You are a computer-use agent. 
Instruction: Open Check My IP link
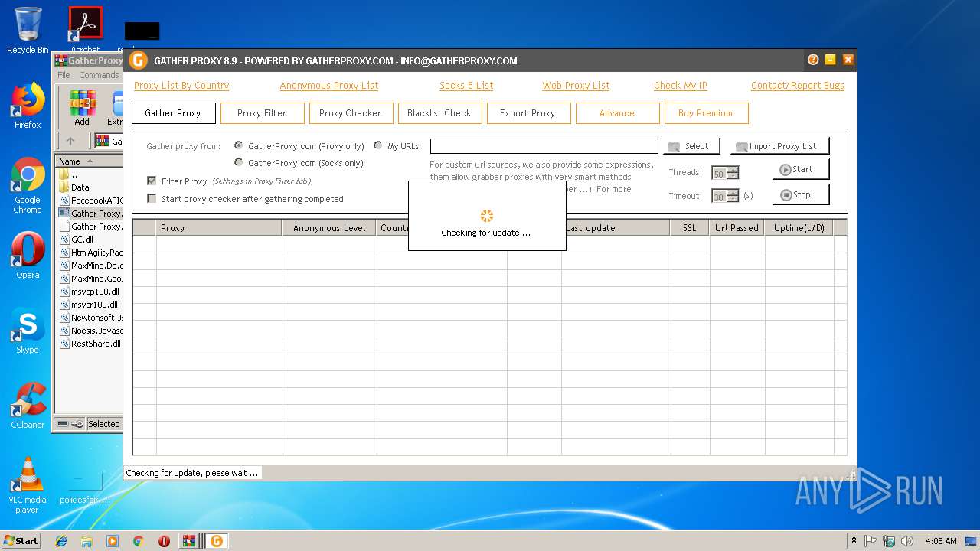[681, 86]
